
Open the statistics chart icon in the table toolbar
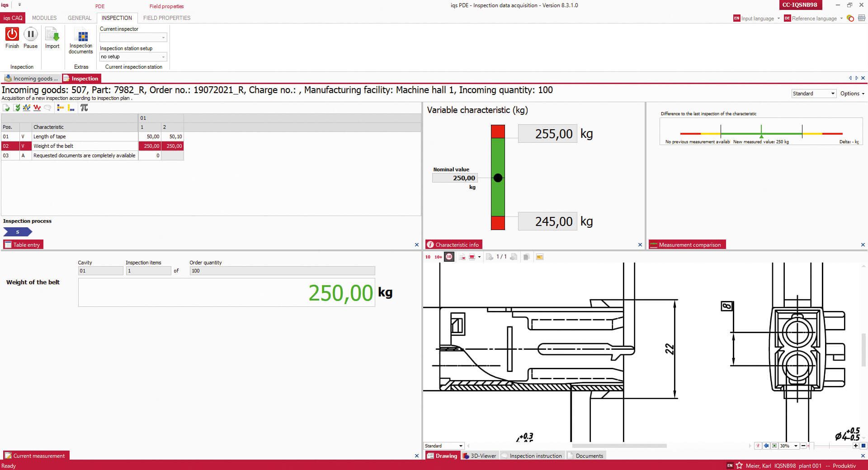coord(27,108)
